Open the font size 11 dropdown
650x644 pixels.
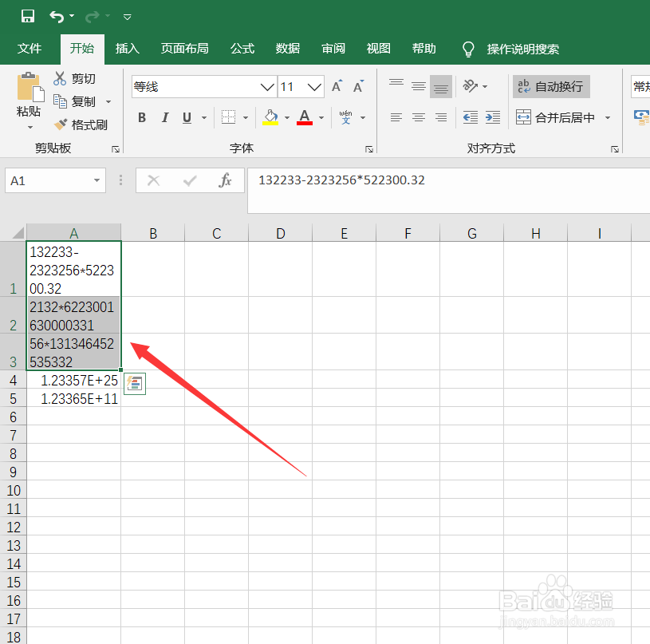(x=314, y=87)
